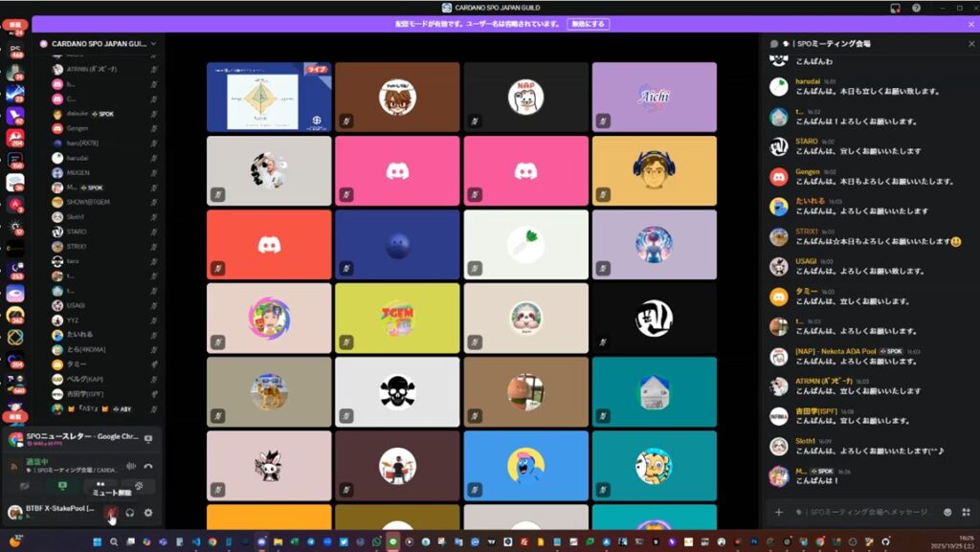Click the 無効にする button in purple banner
Image resolution: width=980 pixels, height=552 pixels.
(x=588, y=24)
